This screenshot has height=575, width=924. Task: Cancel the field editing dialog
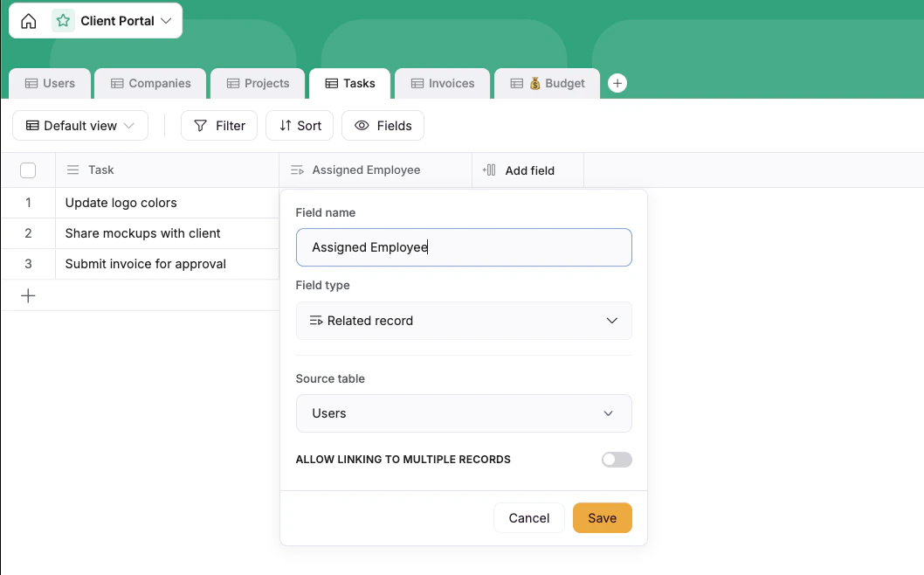point(528,518)
